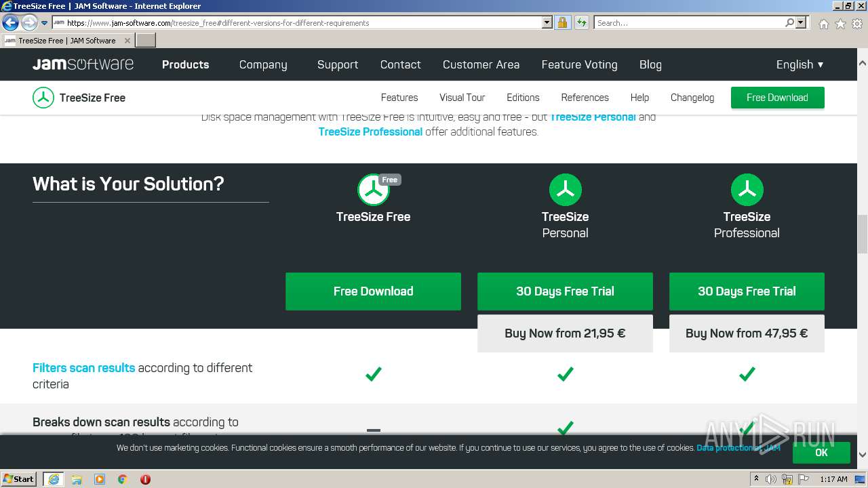Open the Editions link
This screenshot has width=868, height=488.
point(523,98)
